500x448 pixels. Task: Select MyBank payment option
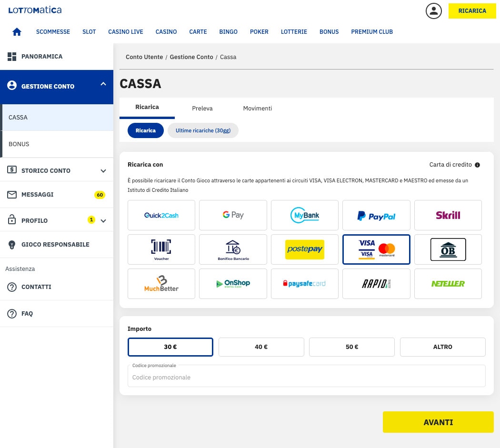(305, 215)
